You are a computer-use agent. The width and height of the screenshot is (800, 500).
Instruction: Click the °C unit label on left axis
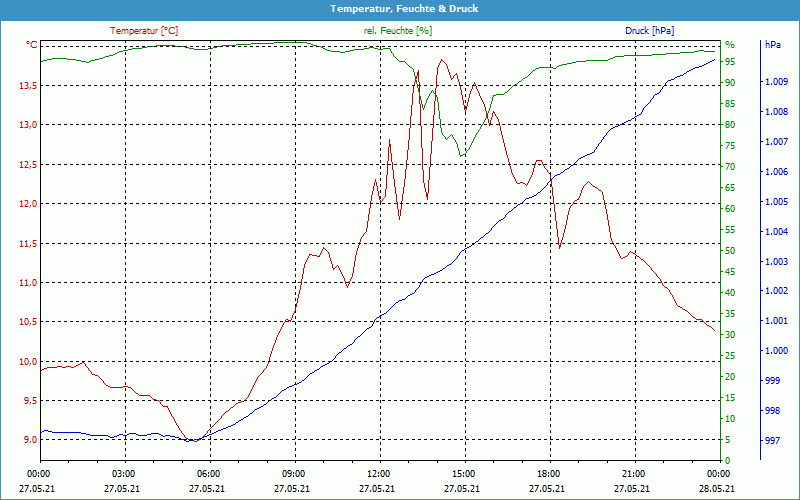pos(32,45)
